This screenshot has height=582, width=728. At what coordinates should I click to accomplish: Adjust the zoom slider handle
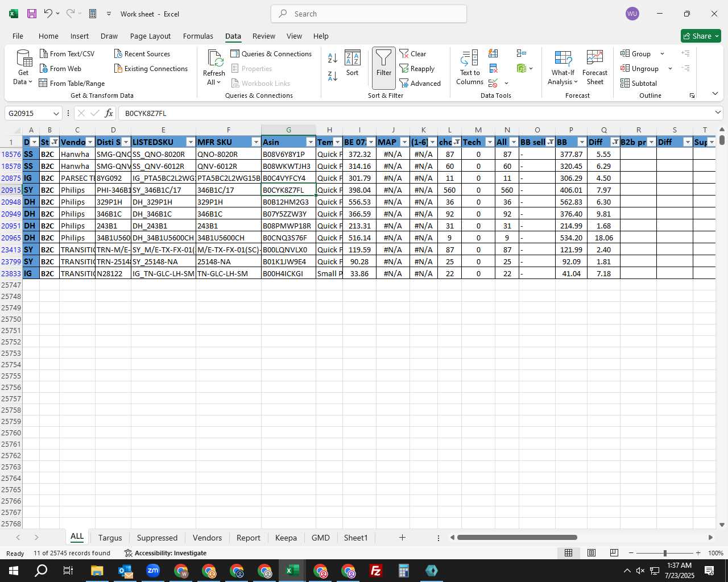[665, 553]
